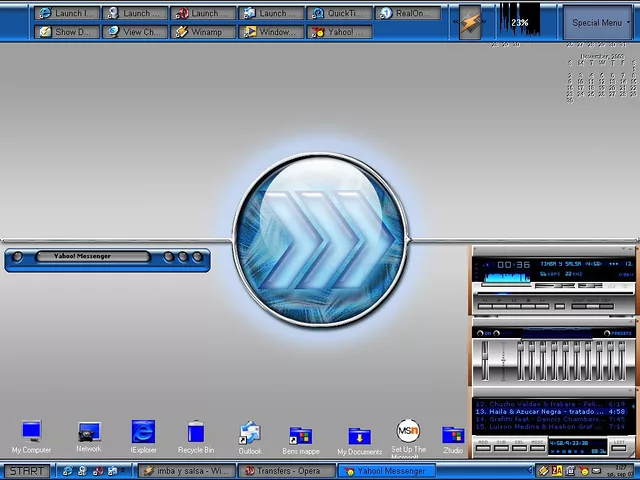Launch IExplorer from the desktop

pyautogui.click(x=143, y=433)
